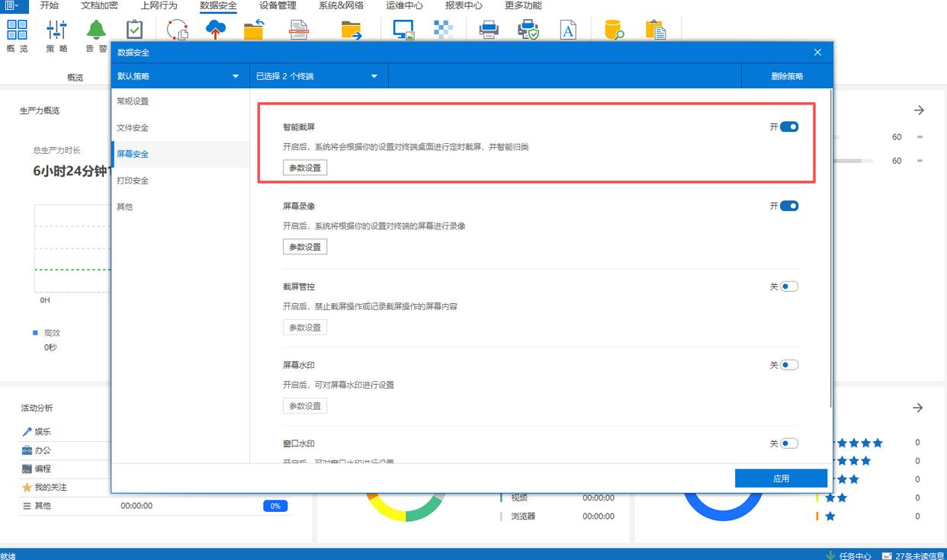Switch to the 上网行为 ribbon tab
Image resolution: width=947 pixels, height=560 pixels.
(x=159, y=5)
